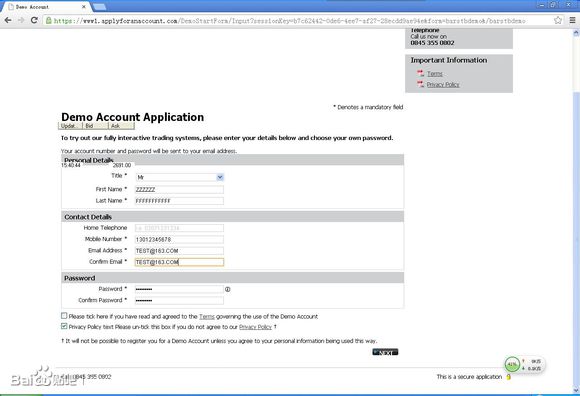Screen dimensions: 580x396
Task: Click the vertical scrollbar up arrow
Action: [x=576, y=33]
